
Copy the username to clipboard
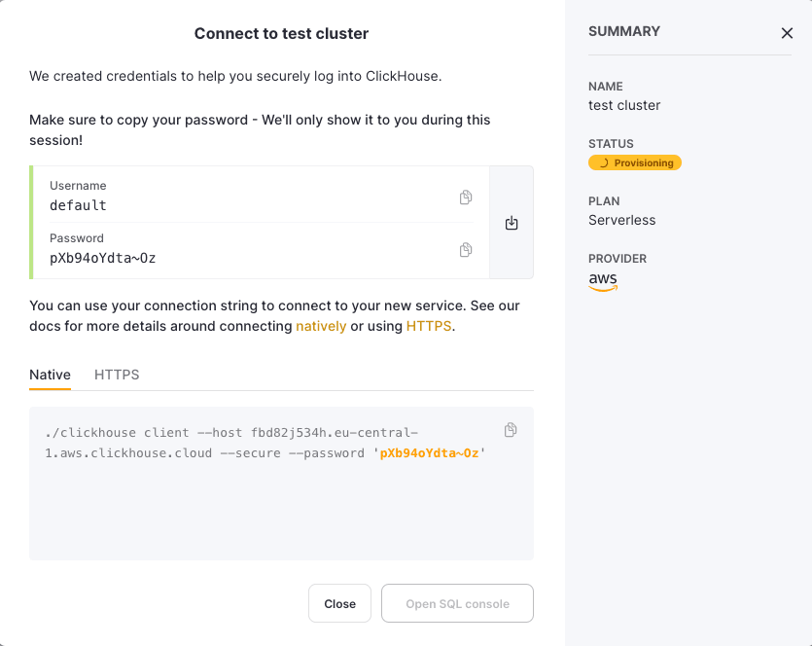[466, 197]
